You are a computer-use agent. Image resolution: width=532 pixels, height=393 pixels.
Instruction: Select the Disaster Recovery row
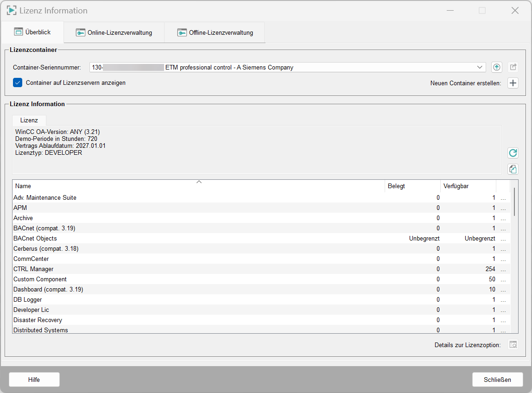point(38,320)
